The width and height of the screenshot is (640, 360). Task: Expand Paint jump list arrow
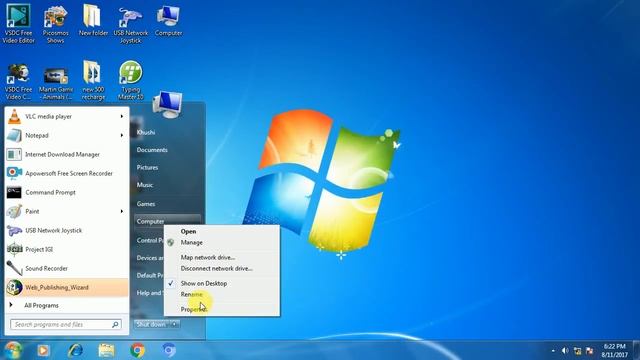[x=122, y=211]
